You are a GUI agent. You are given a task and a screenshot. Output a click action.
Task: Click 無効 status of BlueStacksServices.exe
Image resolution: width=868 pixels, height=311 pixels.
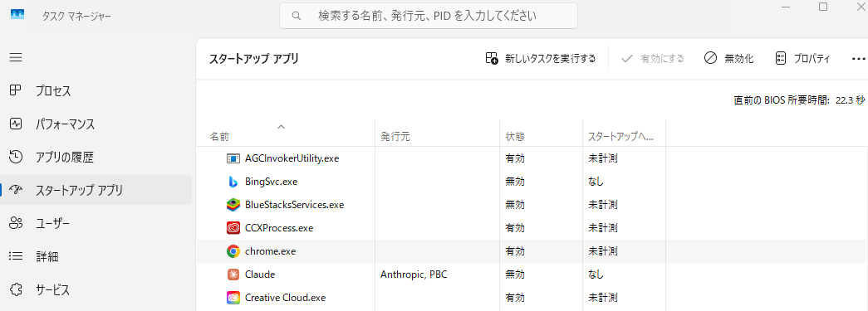(515, 205)
